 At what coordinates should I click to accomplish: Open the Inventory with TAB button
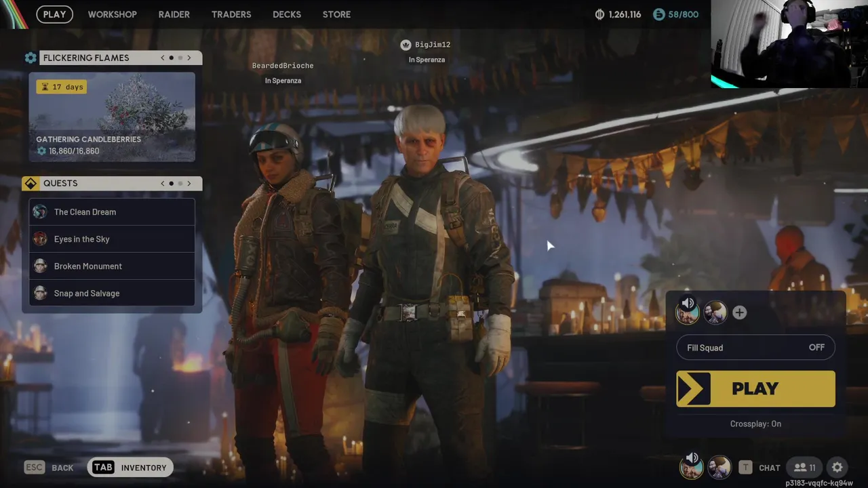[130, 467]
